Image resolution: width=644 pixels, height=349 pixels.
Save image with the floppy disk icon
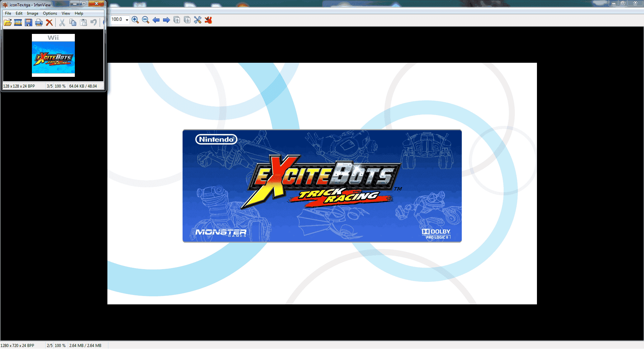point(29,22)
